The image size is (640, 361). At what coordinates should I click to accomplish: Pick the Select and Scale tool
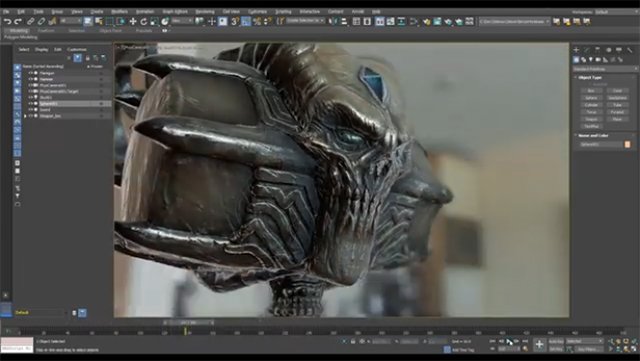point(154,21)
